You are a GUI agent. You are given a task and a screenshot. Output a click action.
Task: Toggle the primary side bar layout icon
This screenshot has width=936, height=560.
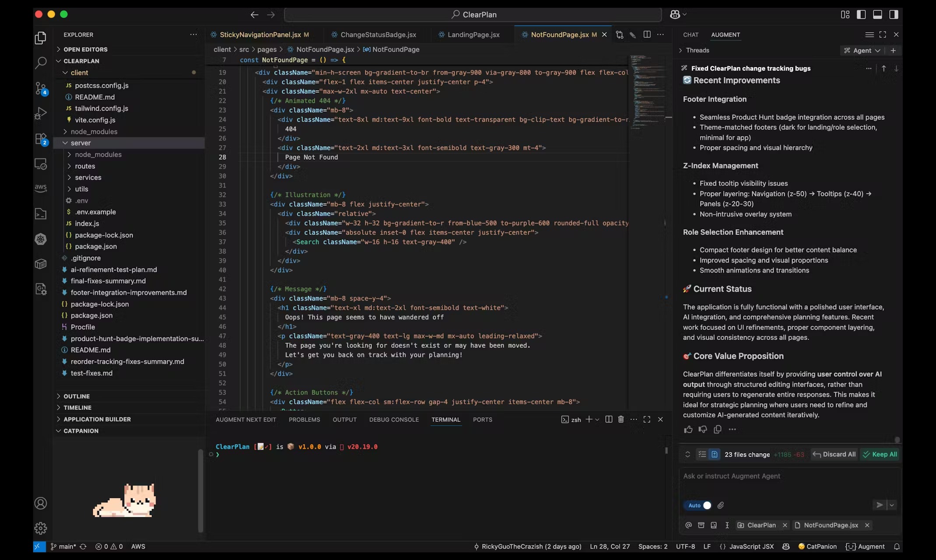tap(861, 14)
